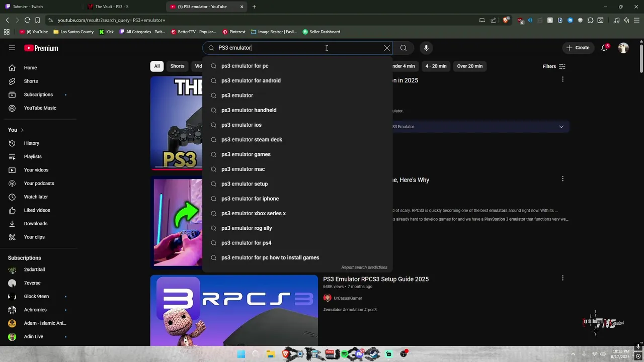Click Report search predictions link

tap(364, 267)
